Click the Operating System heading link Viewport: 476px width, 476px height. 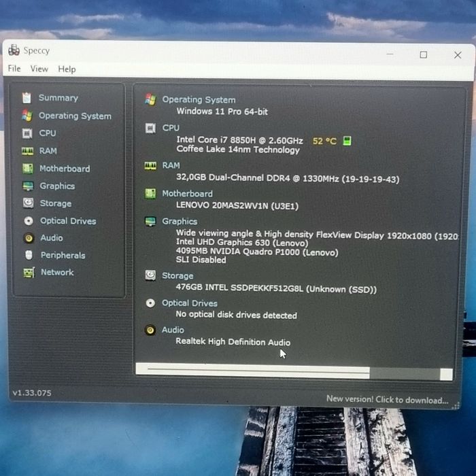199,99
